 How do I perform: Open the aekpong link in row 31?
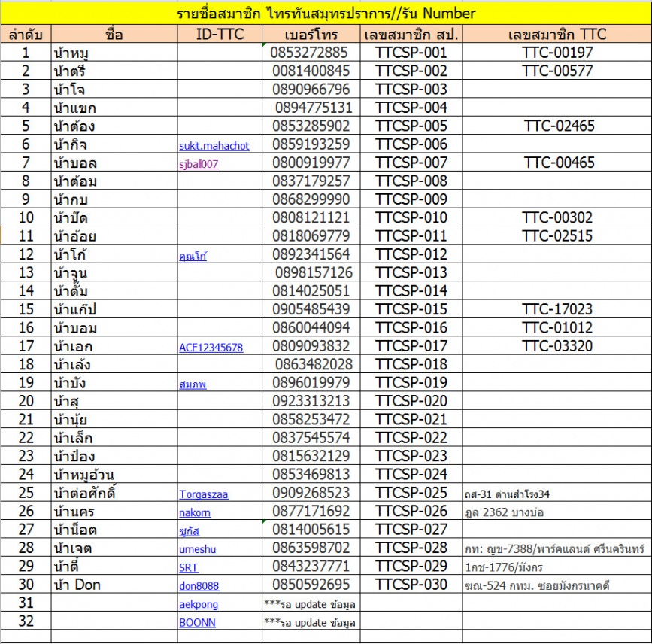199,604
